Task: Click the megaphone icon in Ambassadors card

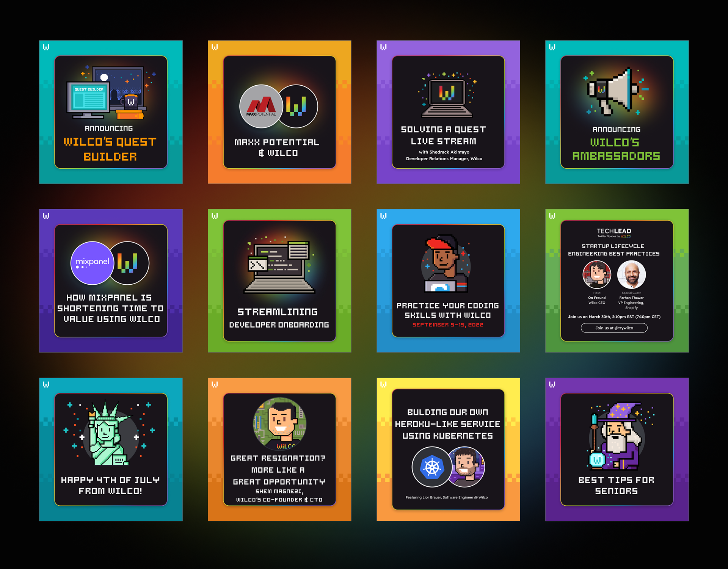Action: 613,91
